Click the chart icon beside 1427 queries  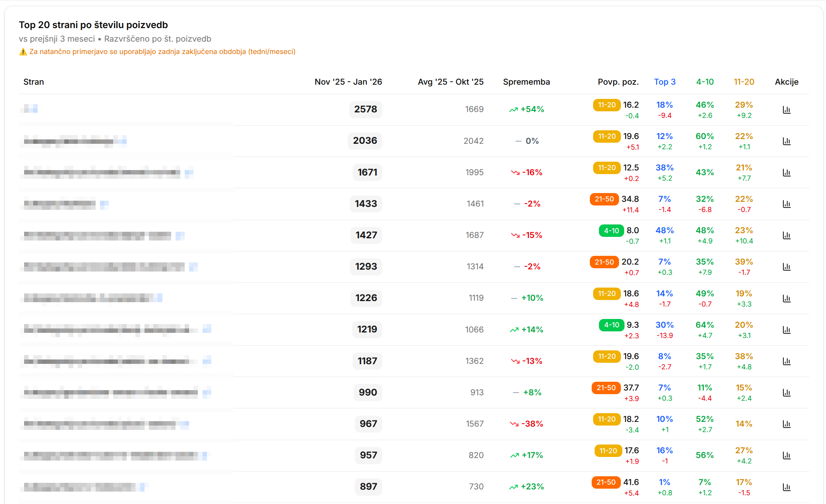787,235
